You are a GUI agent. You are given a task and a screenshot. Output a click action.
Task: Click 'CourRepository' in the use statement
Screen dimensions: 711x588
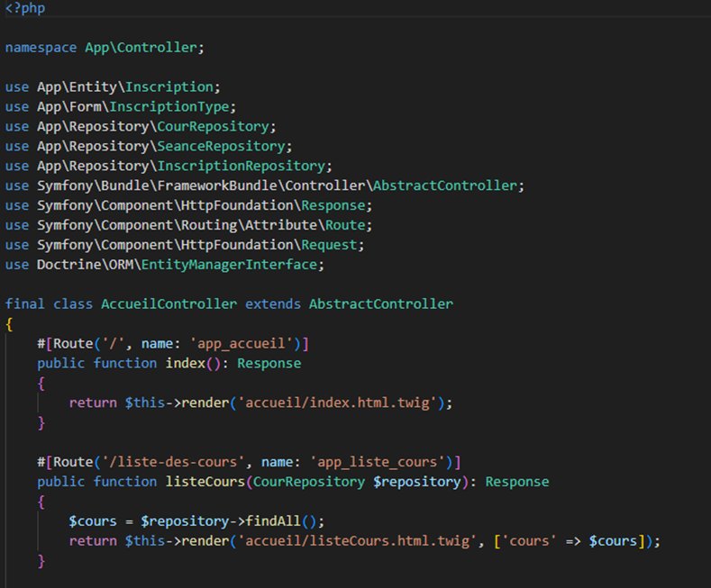pos(213,126)
